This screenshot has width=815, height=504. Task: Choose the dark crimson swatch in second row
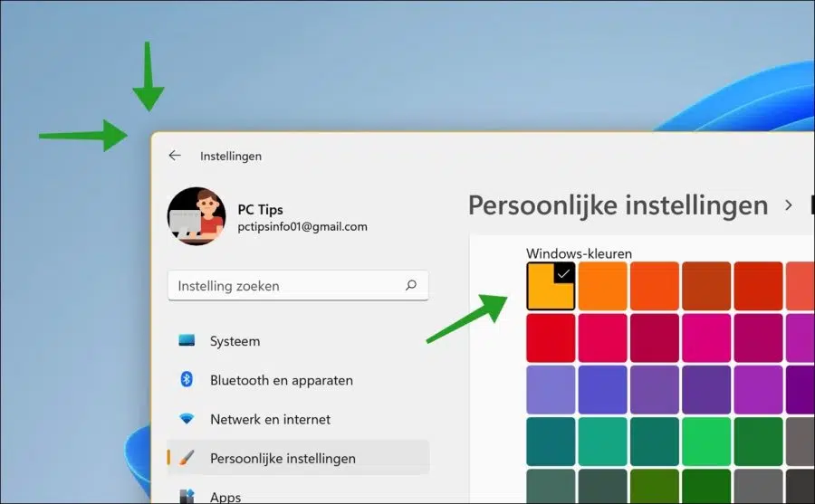pyautogui.click(x=655, y=338)
